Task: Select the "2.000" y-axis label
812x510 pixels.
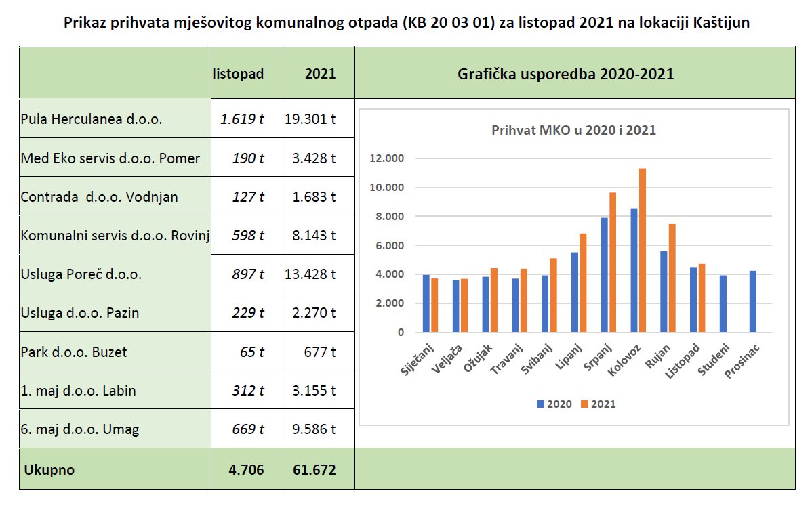Action: pos(390,303)
